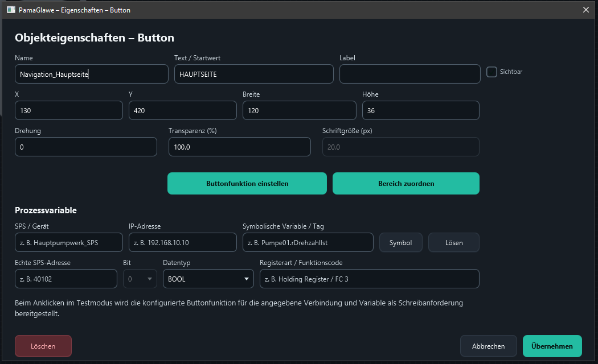Click Buttonfunktion einstellen button

coord(247,184)
